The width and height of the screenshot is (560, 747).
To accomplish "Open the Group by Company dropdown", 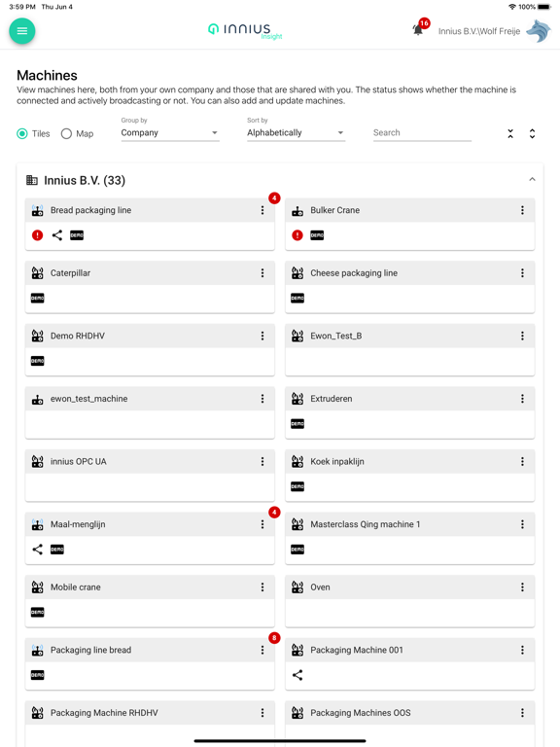I will [x=170, y=133].
